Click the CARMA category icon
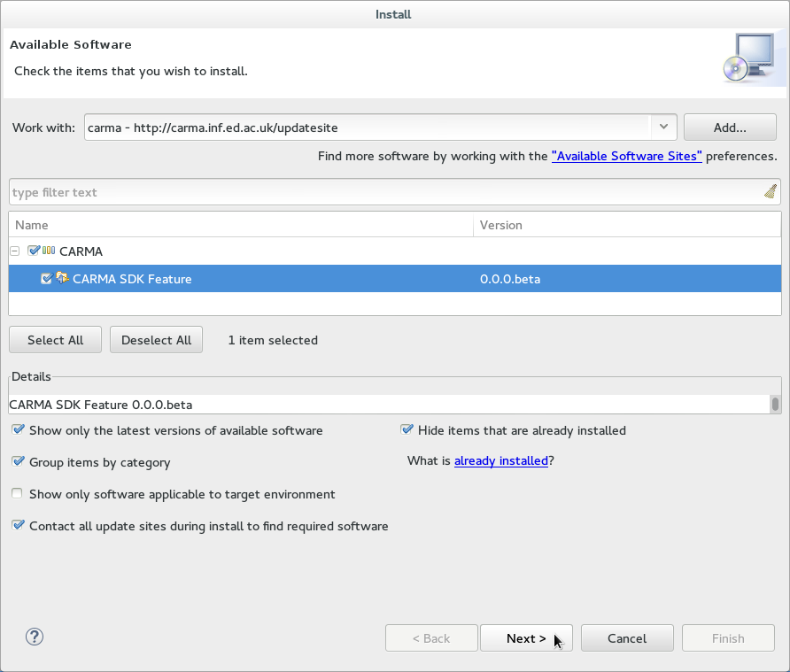 49,251
